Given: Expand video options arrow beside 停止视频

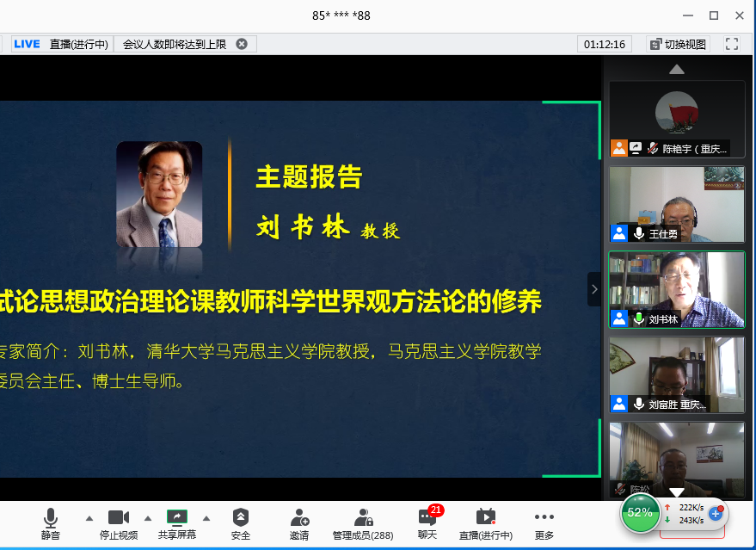Looking at the screenshot, I should 148,518.
